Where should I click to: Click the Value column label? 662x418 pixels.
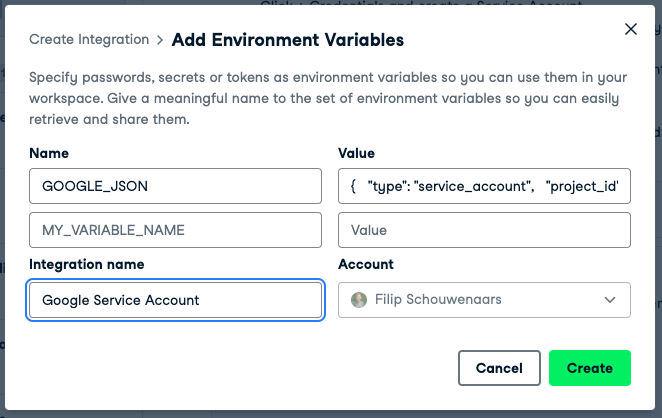pos(357,153)
